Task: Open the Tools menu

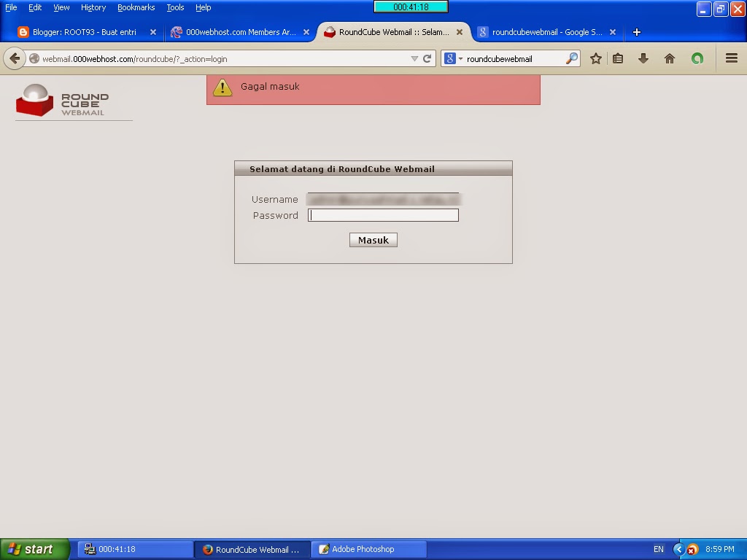Action: tap(175, 7)
